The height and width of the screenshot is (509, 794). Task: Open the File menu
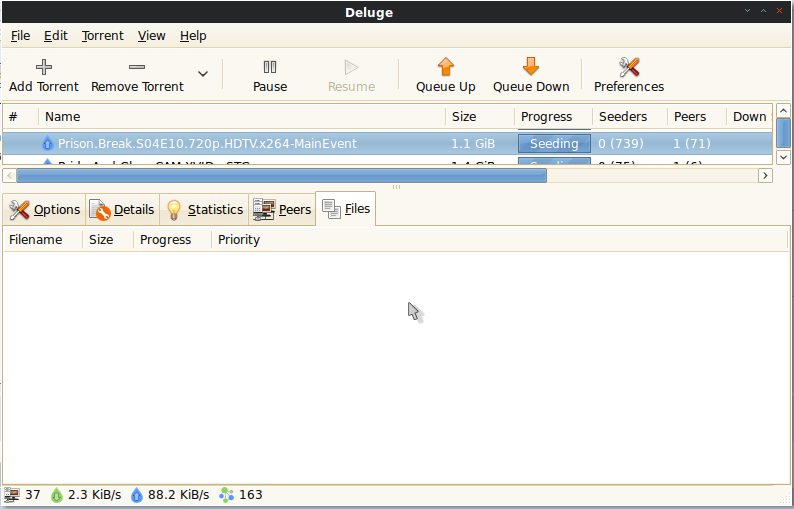(x=20, y=36)
